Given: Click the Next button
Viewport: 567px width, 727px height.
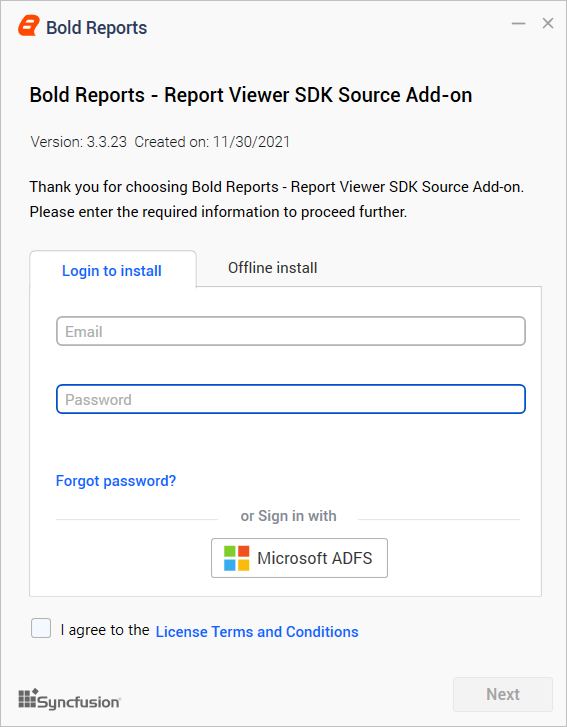Looking at the screenshot, I should point(503,694).
